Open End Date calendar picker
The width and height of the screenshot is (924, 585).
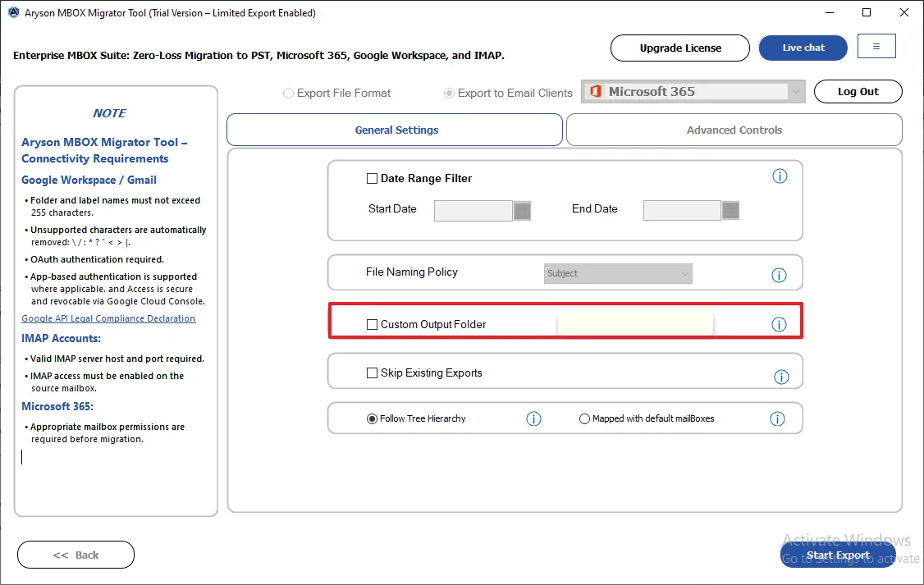pyautogui.click(x=730, y=210)
